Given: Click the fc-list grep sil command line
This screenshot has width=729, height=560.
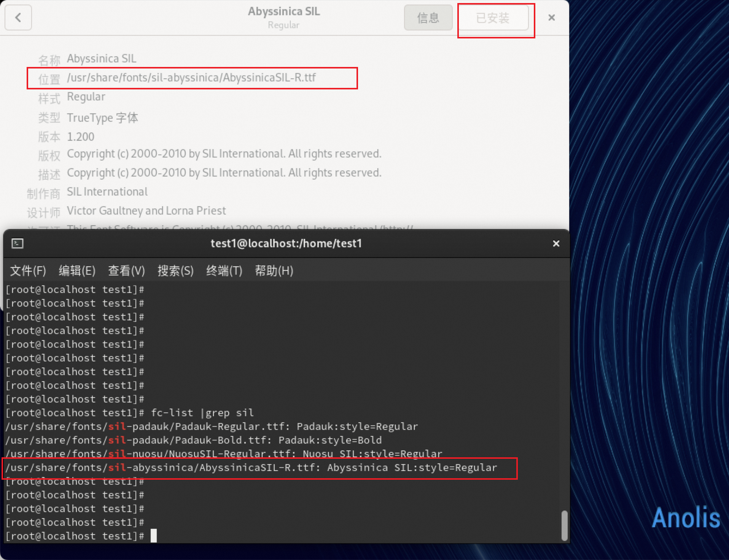Looking at the screenshot, I should [x=202, y=413].
